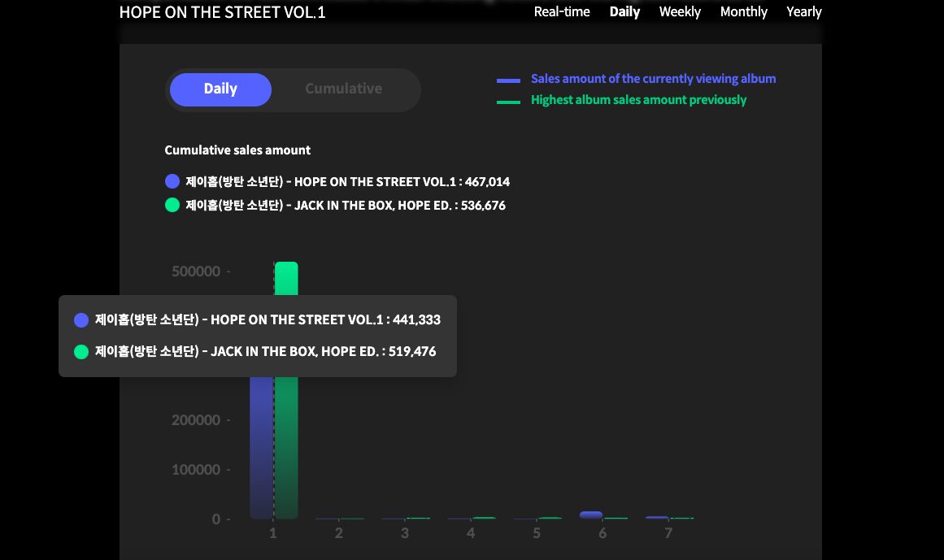
Task: Select the Monthly tab
Action: (743, 12)
